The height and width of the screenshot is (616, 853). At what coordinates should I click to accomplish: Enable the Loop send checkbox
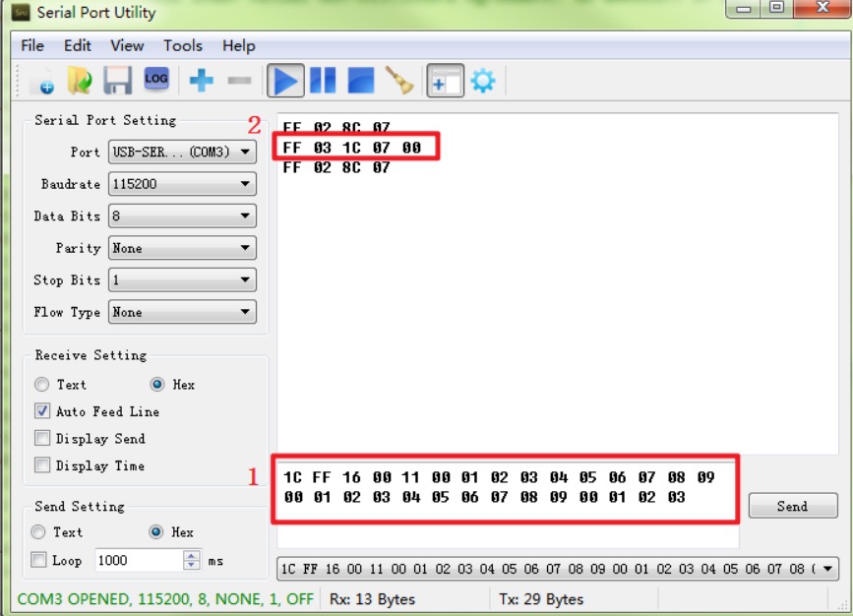click(39, 560)
